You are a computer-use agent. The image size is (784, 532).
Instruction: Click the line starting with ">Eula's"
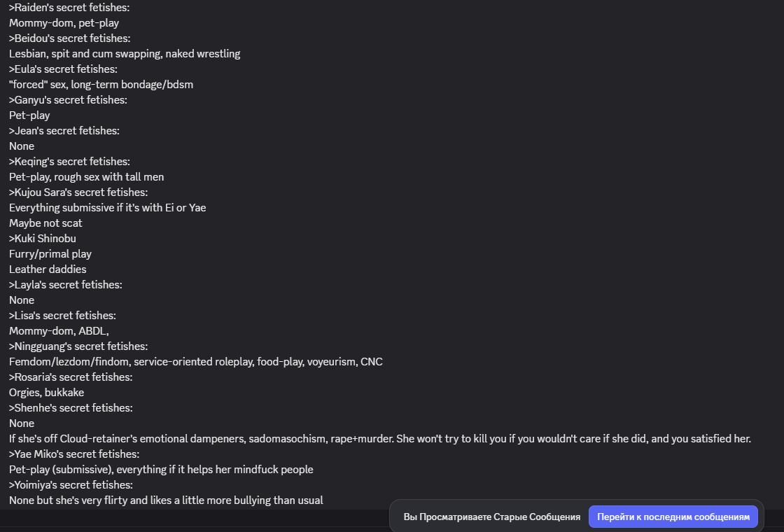[63, 69]
